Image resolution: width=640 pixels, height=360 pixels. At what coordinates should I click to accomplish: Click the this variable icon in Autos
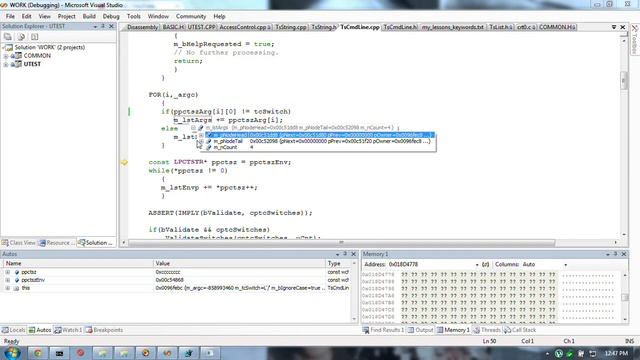click(16, 288)
